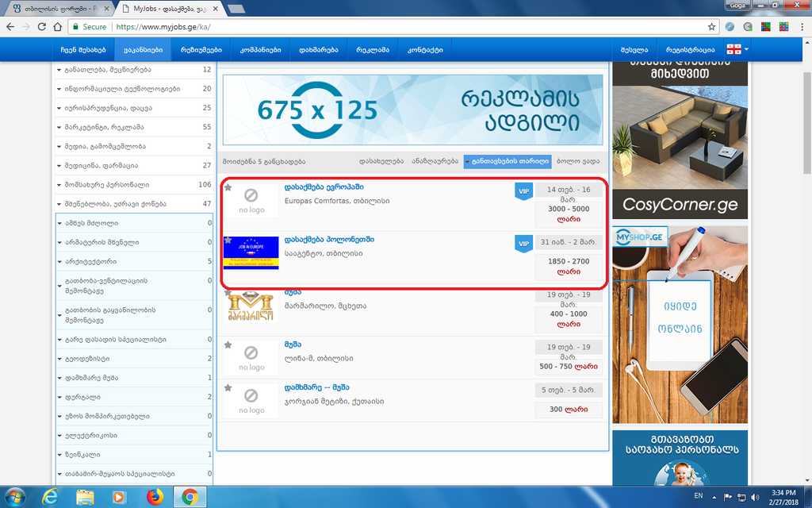Image resolution: width=812 pixels, height=508 pixels.
Task: Open the MyShop.ge advertisement banner
Action: [x=680, y=325]
